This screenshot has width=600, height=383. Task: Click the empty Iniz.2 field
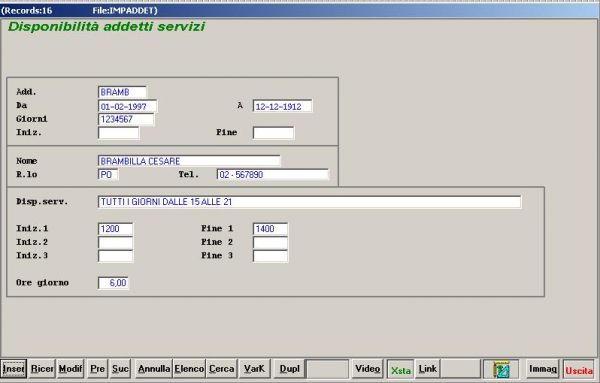115,242
